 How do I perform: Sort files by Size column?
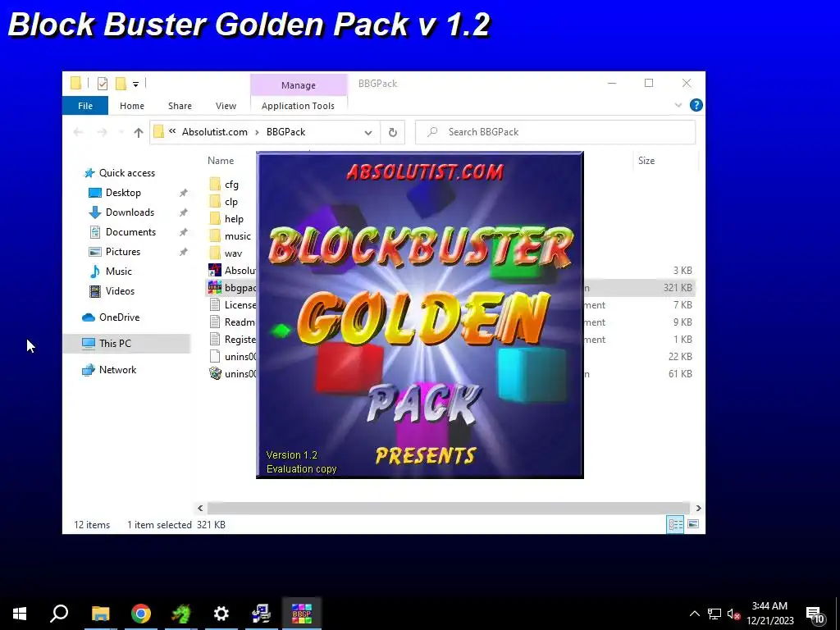click(646, 161)
